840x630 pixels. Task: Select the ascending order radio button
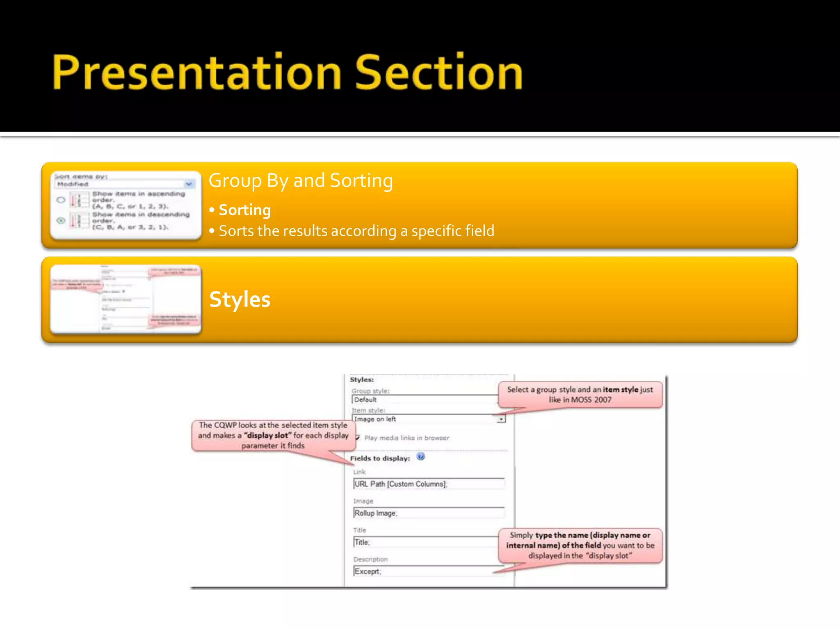tap(61, 200)
